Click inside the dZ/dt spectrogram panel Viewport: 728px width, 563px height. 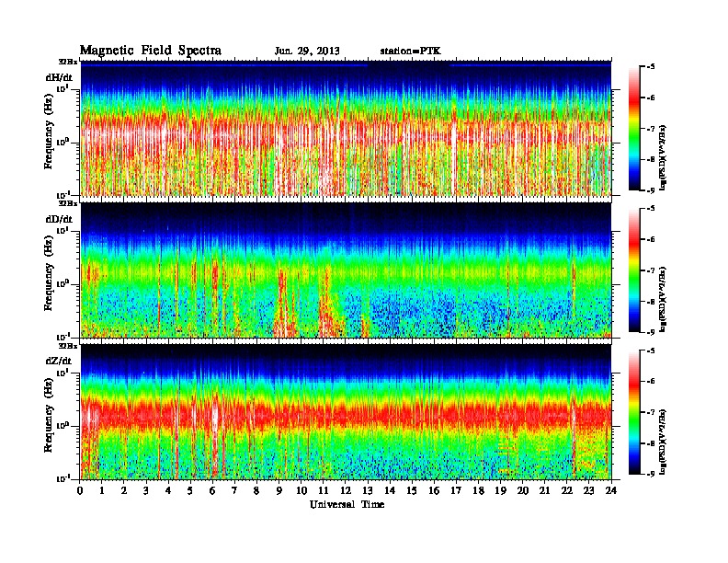tap(346, 411)
